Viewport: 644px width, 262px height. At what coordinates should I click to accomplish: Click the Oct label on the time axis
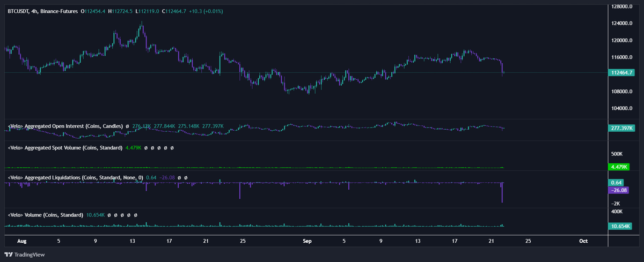coord(584,241)
